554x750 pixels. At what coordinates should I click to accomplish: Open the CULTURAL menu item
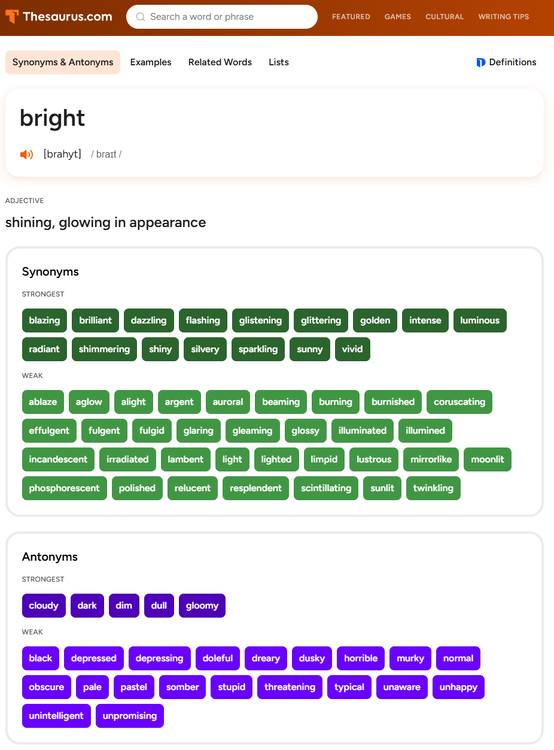[444, 17]
